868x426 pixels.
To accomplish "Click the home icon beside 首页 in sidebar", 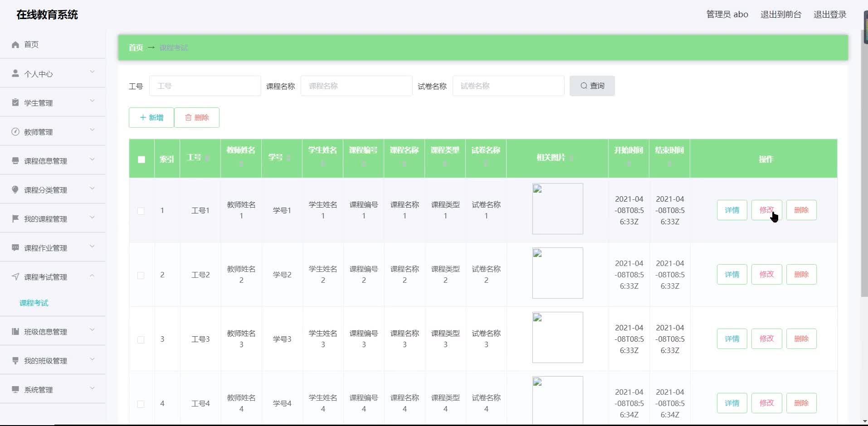I will point(15,44).
